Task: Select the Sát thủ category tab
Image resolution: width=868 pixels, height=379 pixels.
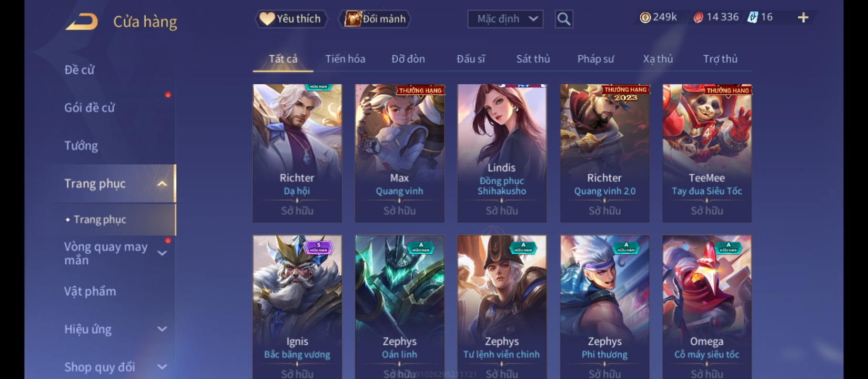Action: coord(533,59)
